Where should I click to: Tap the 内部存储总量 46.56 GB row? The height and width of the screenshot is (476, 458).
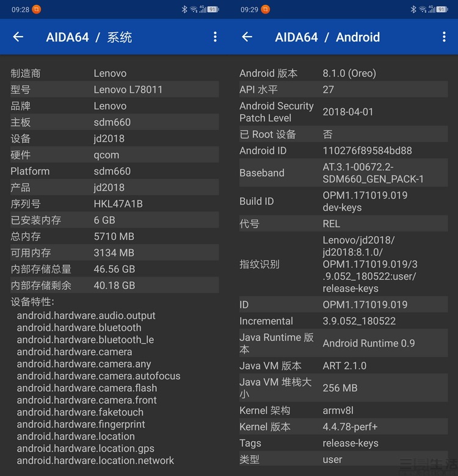(x=114, y=269)
